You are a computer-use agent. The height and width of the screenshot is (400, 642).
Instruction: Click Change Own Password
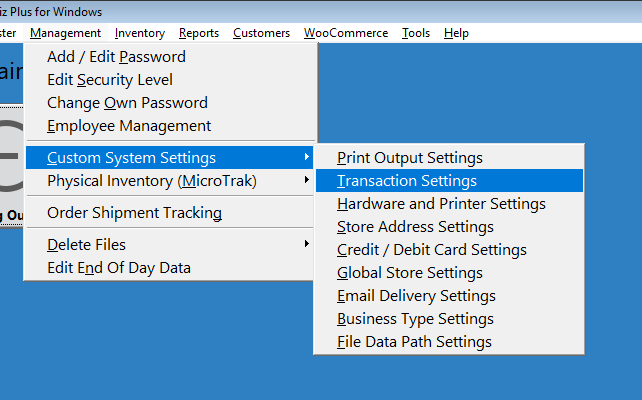(170, 103)
